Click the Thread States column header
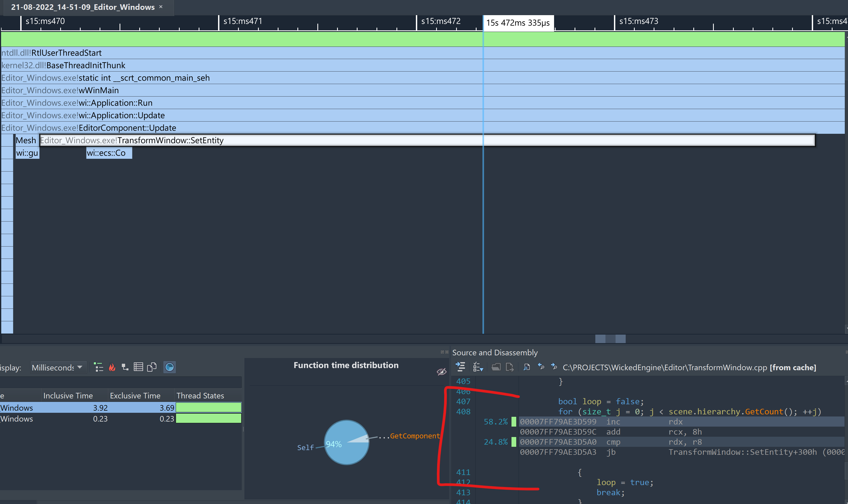 200,396
